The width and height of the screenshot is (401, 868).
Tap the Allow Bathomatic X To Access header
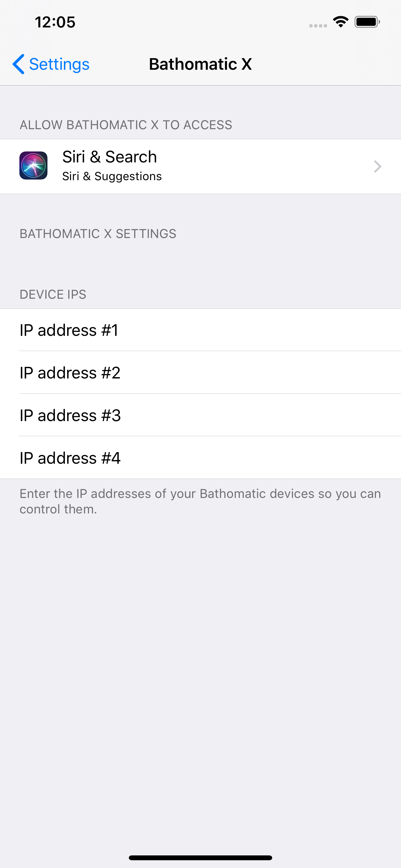tap(126, 125)
